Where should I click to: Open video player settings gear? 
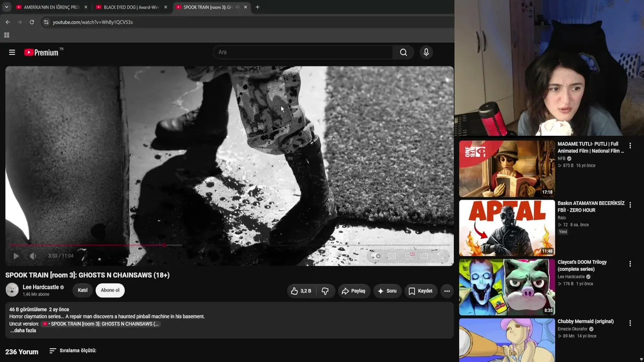click(x=408, y=256)
